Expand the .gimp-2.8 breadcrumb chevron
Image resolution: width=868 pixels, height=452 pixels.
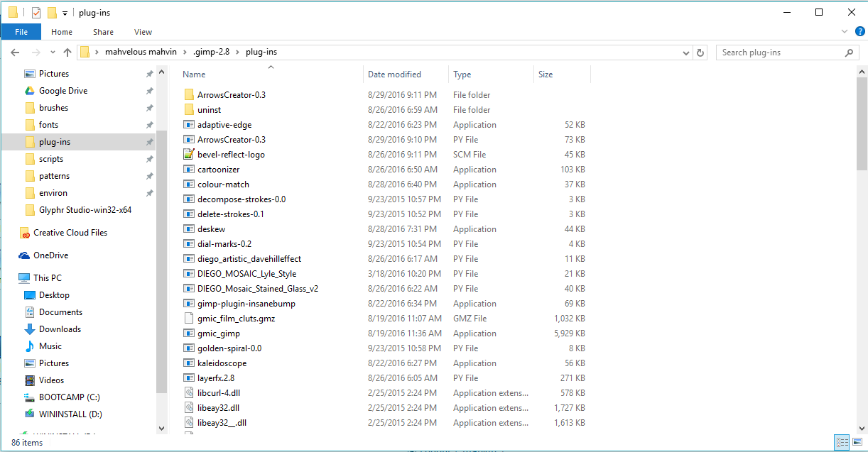pyautogui.click(x=239, y=53)
